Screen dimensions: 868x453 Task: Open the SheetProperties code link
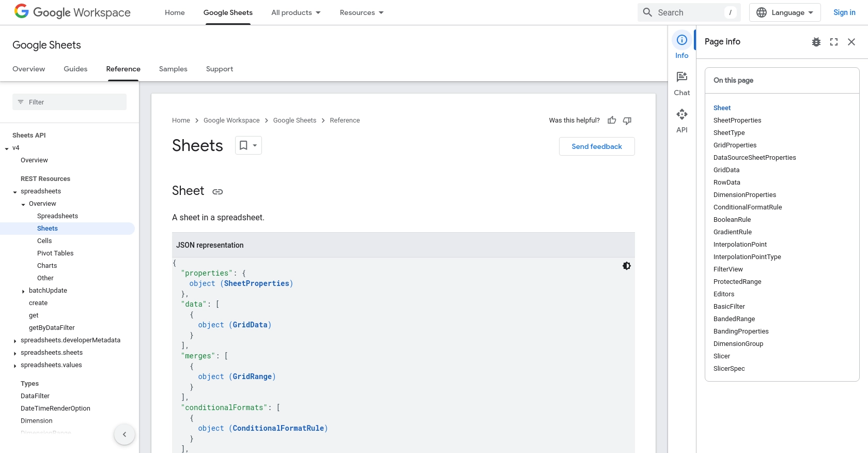[256, 283]
